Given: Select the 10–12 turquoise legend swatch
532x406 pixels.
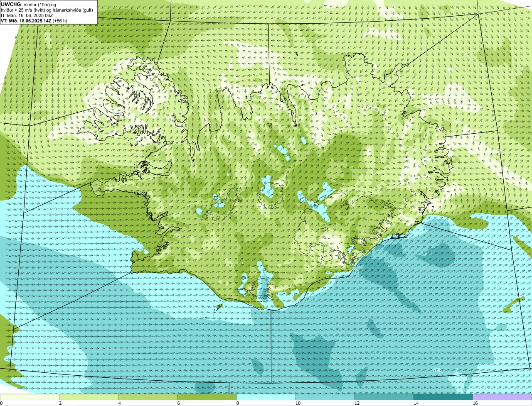Looking at the screenshot, I should (325, 397).
